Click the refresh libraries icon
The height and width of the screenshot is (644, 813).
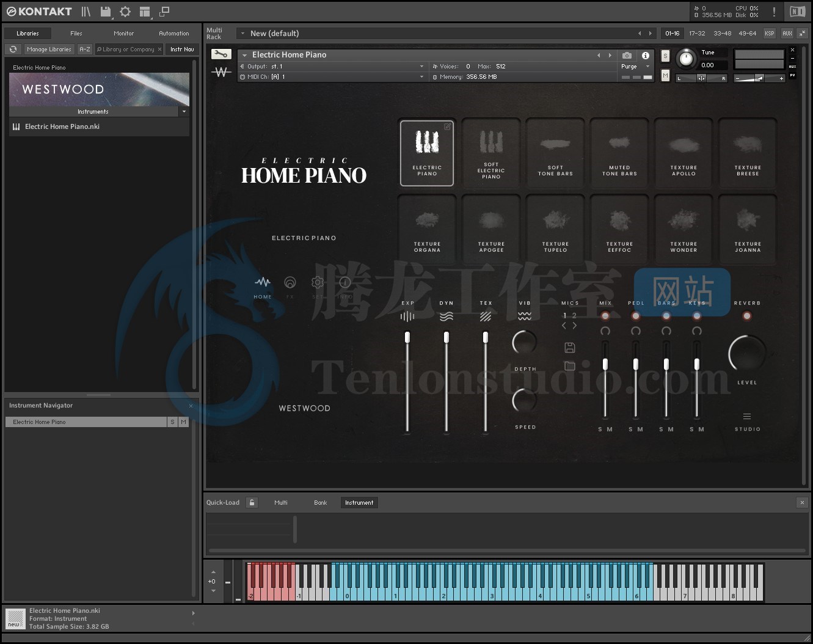coord(13,49)
